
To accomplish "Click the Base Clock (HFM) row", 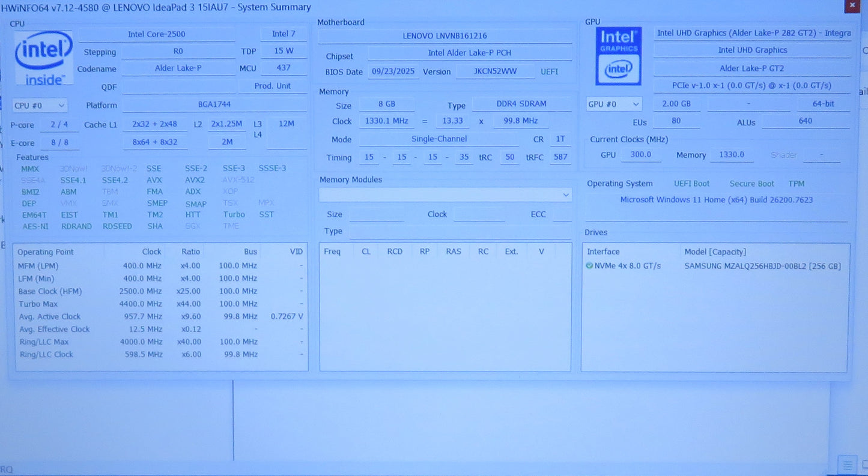I will pyautogui.click(x=161, y=291).
